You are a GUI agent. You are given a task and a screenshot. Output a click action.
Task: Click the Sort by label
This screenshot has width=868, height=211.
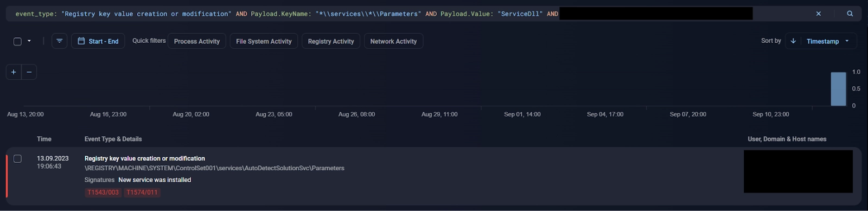pos(771,41)
